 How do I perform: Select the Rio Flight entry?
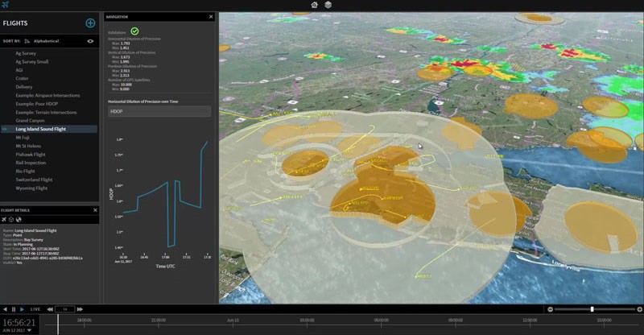click(25, 171)
